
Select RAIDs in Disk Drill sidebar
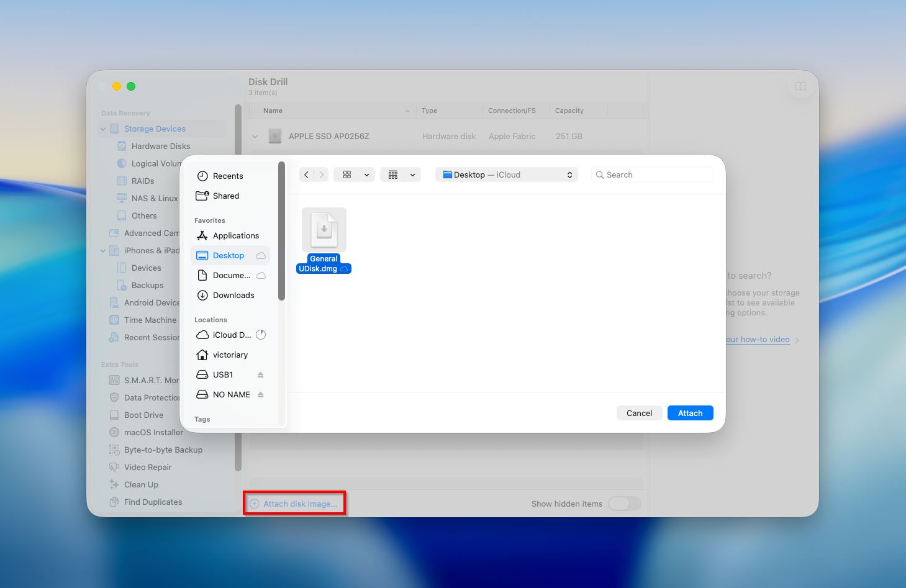(x=143, y=181)
